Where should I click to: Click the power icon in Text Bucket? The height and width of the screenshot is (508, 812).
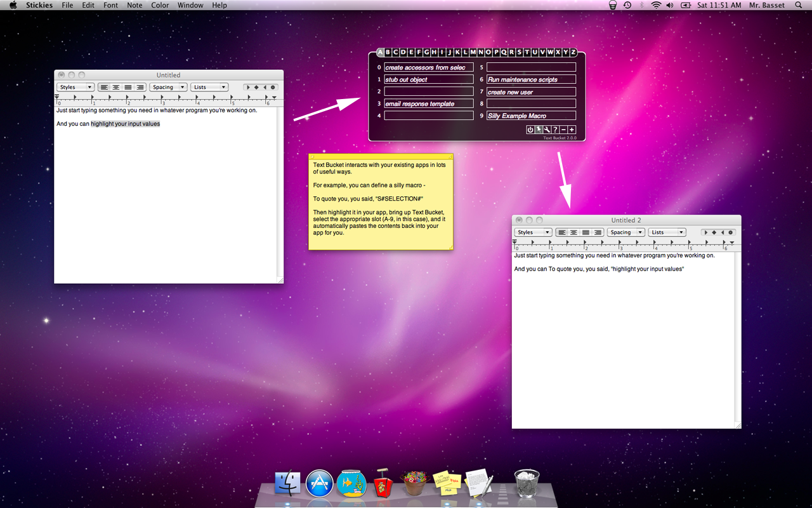click(530, 130)
